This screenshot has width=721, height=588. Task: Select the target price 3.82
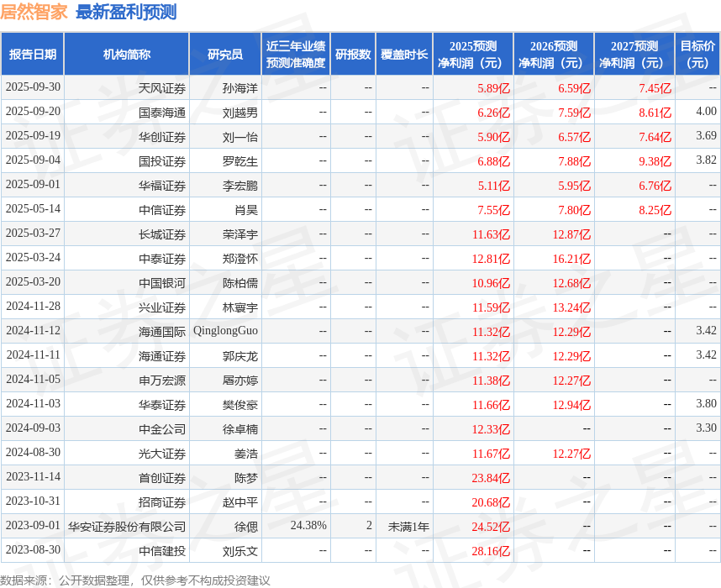tap(706, 160)
